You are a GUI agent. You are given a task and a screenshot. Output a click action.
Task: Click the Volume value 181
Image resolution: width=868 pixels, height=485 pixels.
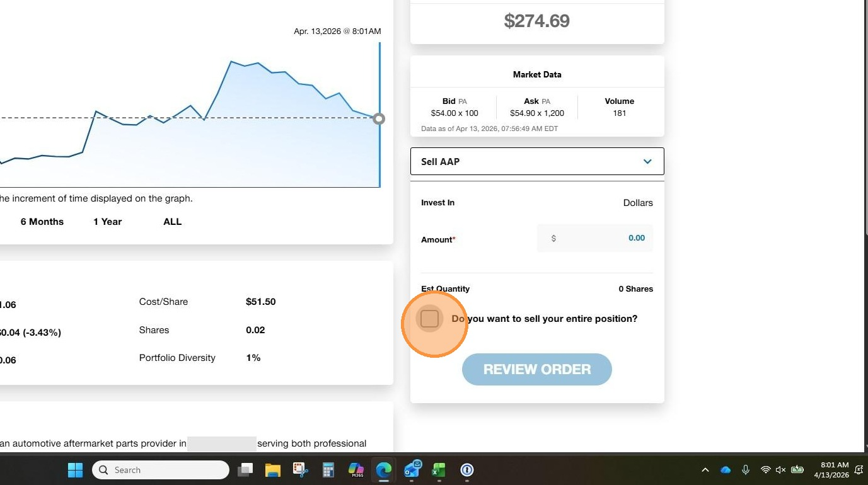[620, 113]
